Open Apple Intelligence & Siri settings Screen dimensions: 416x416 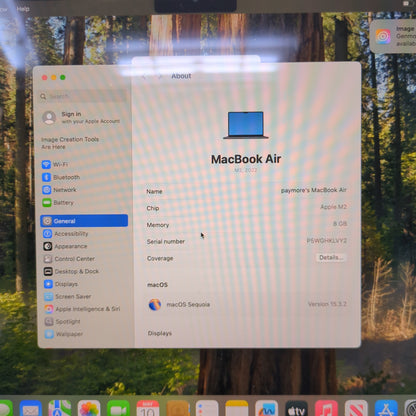(83, 309)
